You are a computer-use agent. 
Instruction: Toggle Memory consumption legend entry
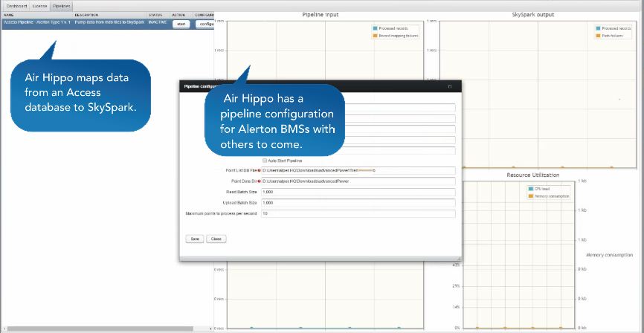[x=549, y=196]
